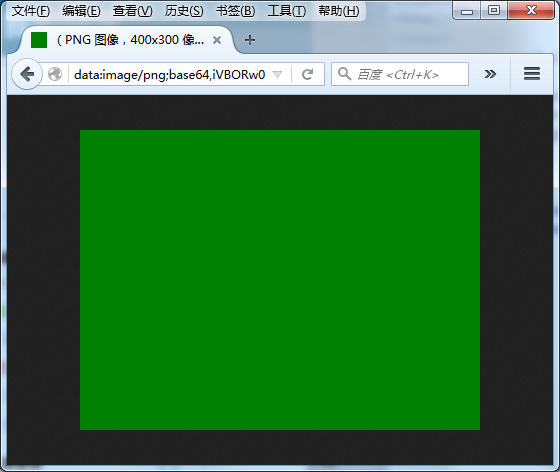This screenshot has width=560, height=472.
Task: Click the globe site identity icon
Action: click(x=55, y=74)
